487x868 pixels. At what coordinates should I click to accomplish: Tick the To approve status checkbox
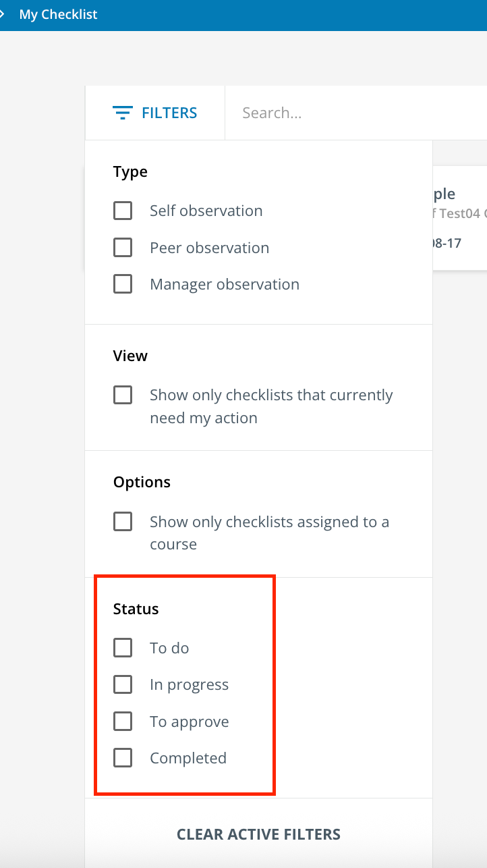coord(123,722)
